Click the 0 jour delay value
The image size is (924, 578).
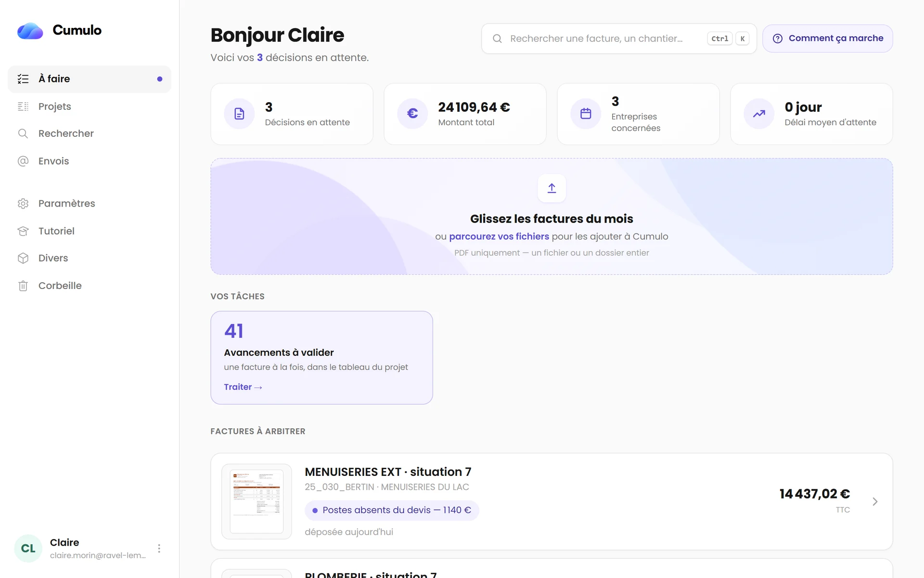tap(803, 107)
